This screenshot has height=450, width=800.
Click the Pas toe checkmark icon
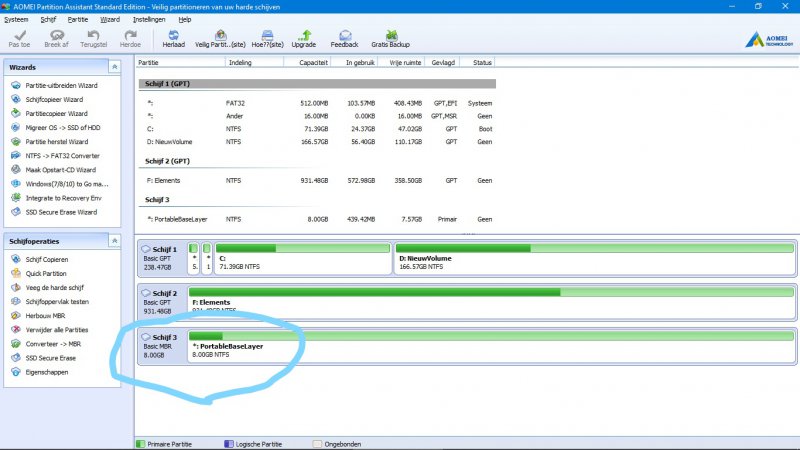(x=19, y=37)
